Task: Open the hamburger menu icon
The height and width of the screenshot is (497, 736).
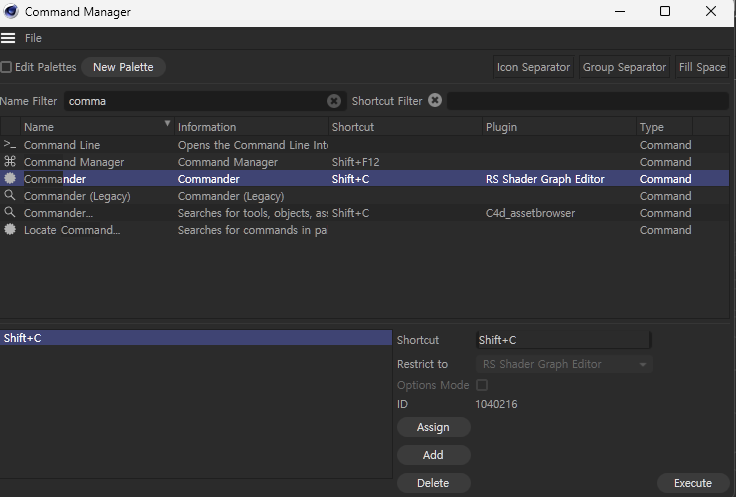Action: (x=8, y=38)
